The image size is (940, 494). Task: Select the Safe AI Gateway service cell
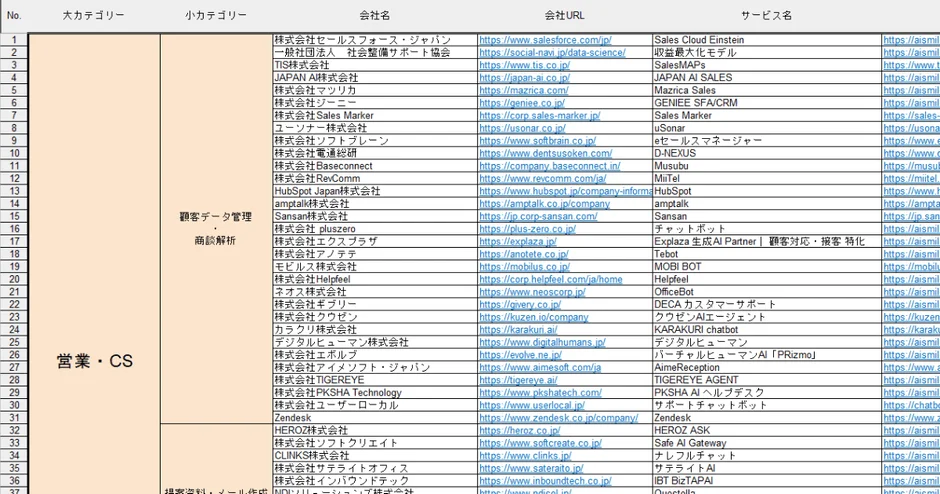point(767,443)
